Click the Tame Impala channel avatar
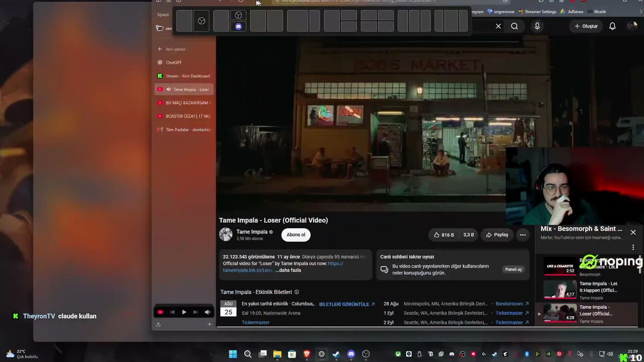644x362 pixels. point(226,234)
